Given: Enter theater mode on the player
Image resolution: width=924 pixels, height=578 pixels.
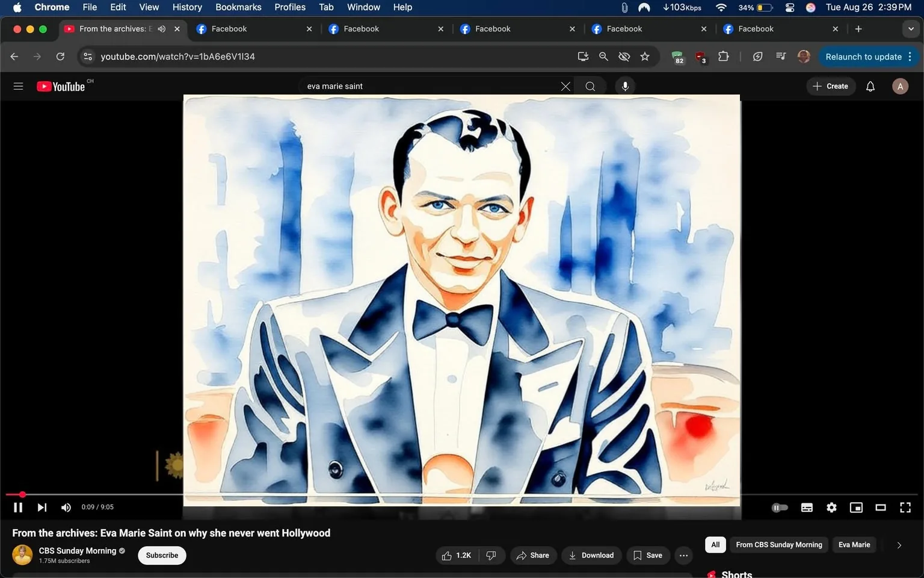Looking at the screenshot, I should pos(881,507).
